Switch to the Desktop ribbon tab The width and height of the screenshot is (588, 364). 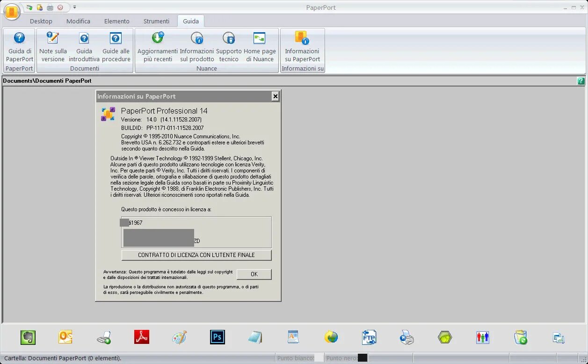41,21
